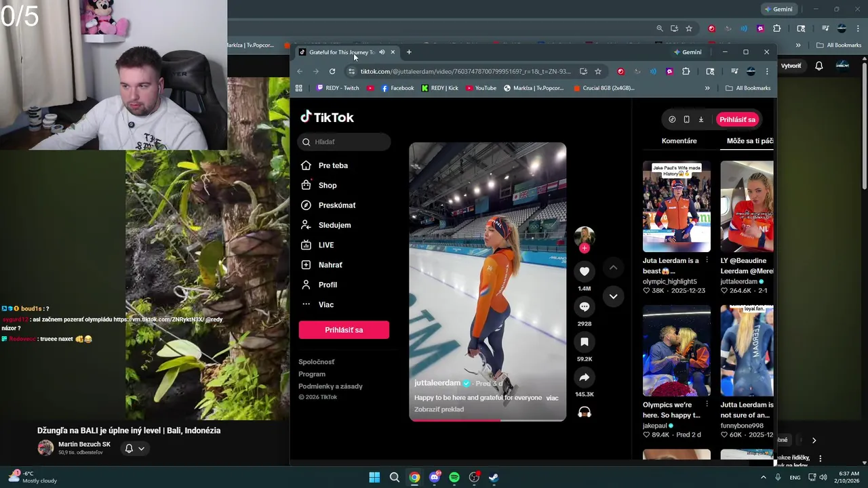Open the Spotify taskbar icon
Viewport: 868px width, 488px height.
click(x=454, y=477)
